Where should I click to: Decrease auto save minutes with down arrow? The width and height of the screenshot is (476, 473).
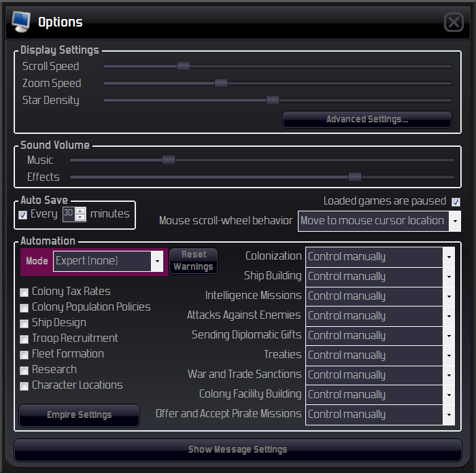coord(80,217)
